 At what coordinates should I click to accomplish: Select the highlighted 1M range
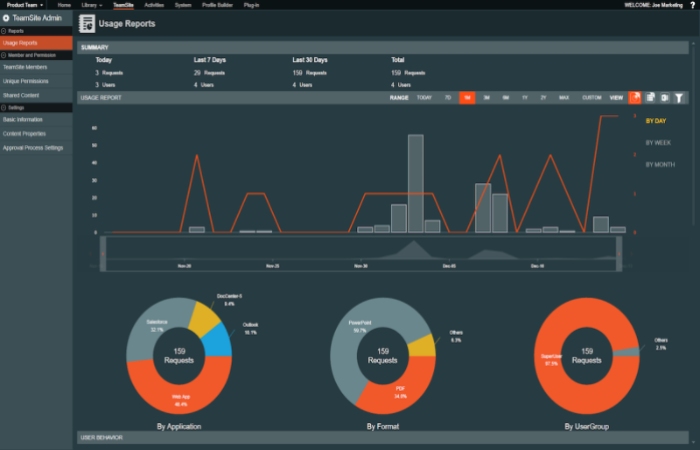[467, 98]
